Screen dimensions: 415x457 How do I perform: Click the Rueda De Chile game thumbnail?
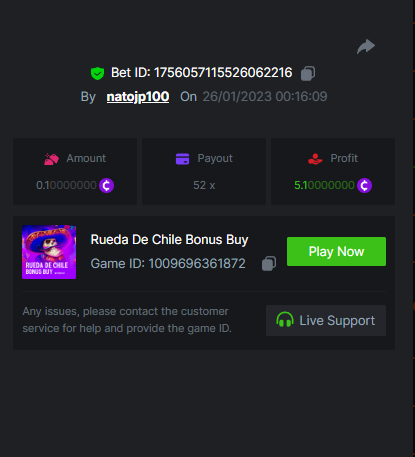pyautogui.click(x=49, y=252)
